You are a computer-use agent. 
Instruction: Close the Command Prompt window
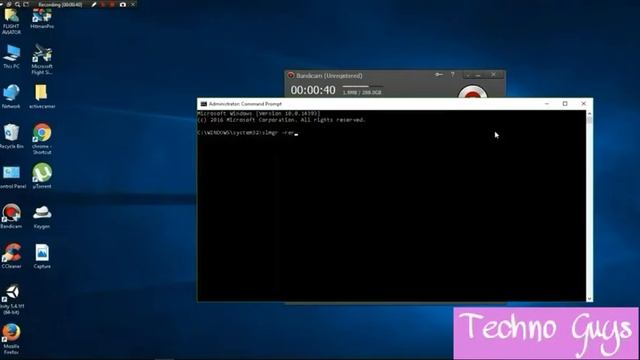[x=583, y=104]
